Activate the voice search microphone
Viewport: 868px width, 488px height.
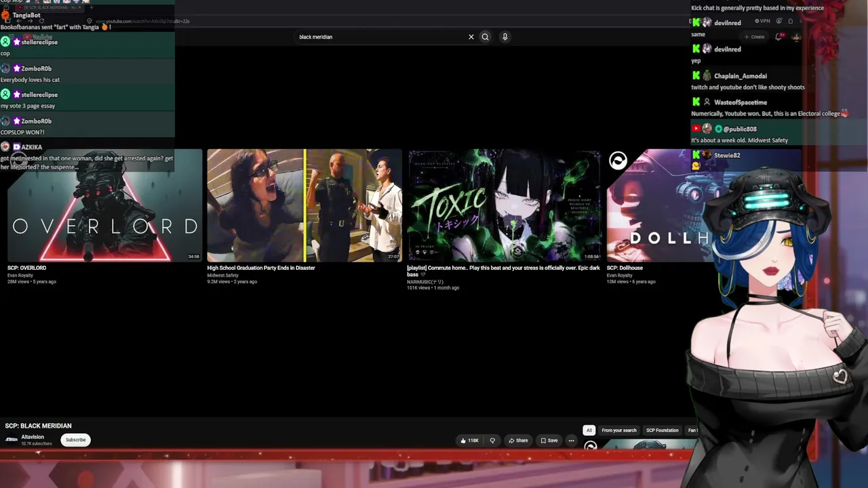505,37
